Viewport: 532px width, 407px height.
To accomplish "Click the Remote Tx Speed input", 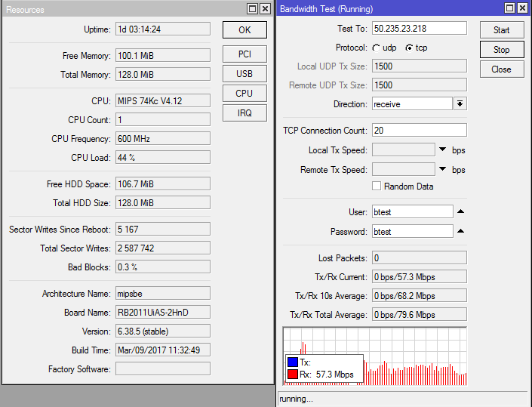I will coord(404,169).
